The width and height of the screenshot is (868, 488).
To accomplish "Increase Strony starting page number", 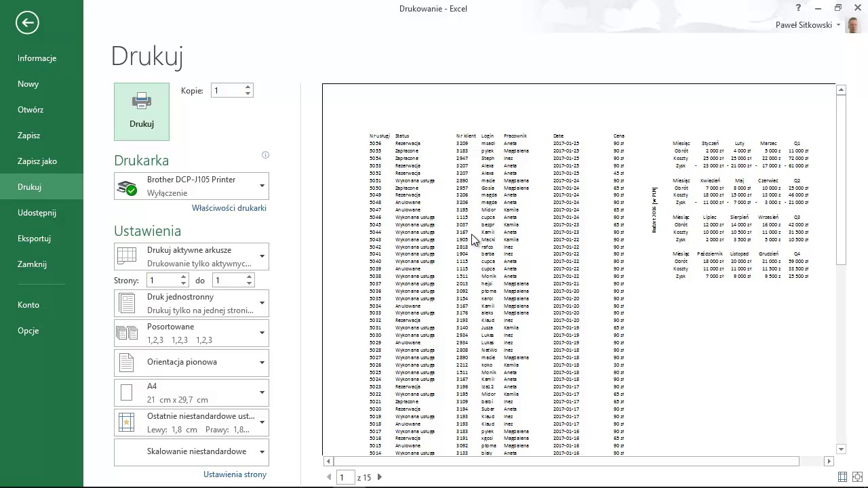I will tap(184, 277).
